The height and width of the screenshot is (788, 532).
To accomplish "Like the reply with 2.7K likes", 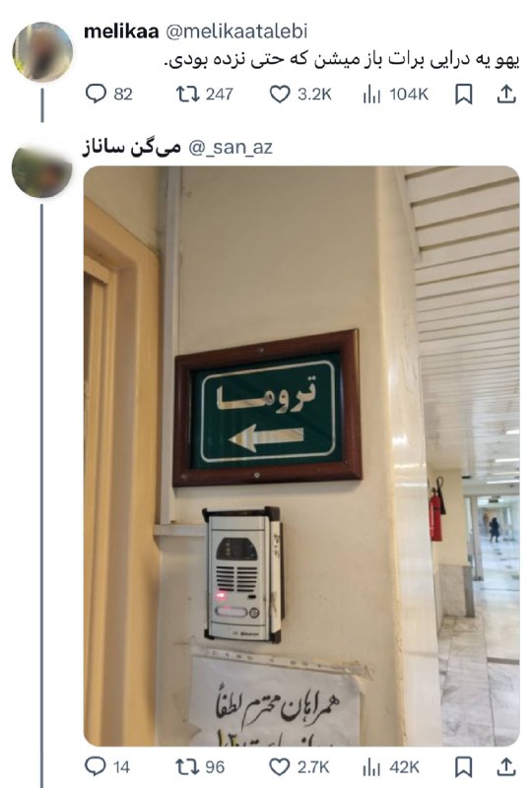I will [x=299, y=767].
